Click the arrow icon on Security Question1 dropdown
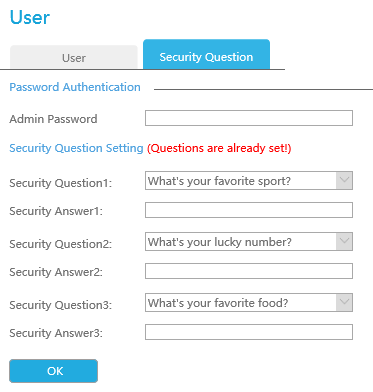 click(x=344, y=181)
